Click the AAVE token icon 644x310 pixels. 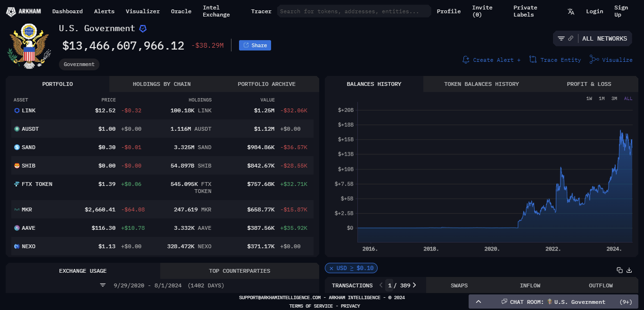[x=17, y=228]
